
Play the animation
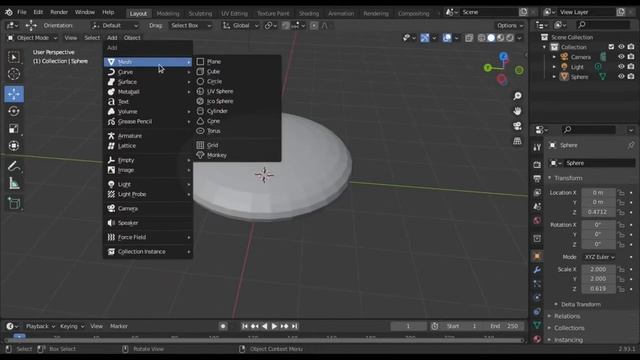point(274,326)
